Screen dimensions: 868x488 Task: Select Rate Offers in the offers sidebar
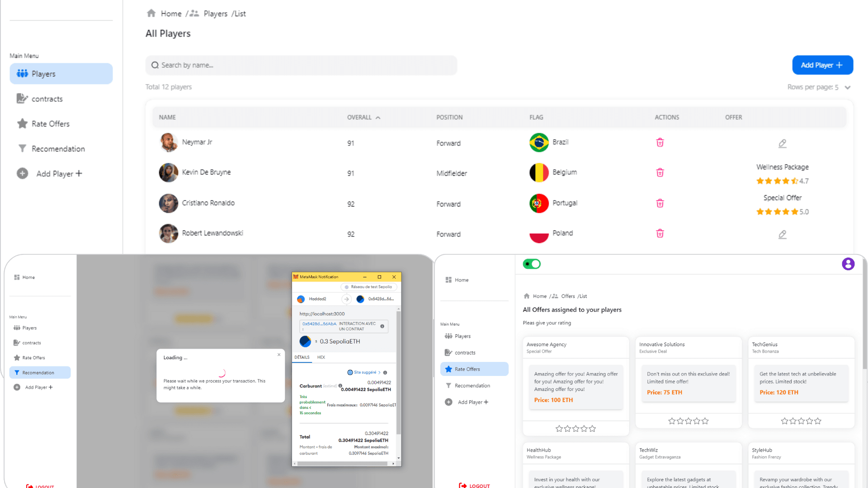pos(474,369)
